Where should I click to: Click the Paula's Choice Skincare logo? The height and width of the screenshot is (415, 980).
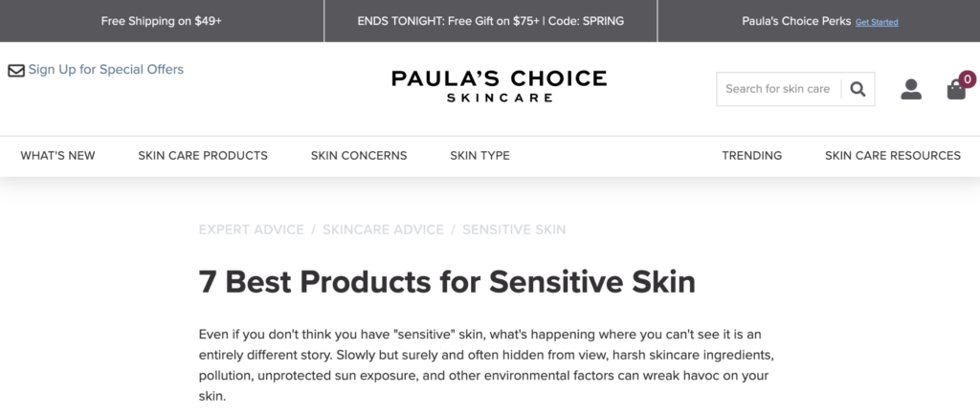(499, 84)
